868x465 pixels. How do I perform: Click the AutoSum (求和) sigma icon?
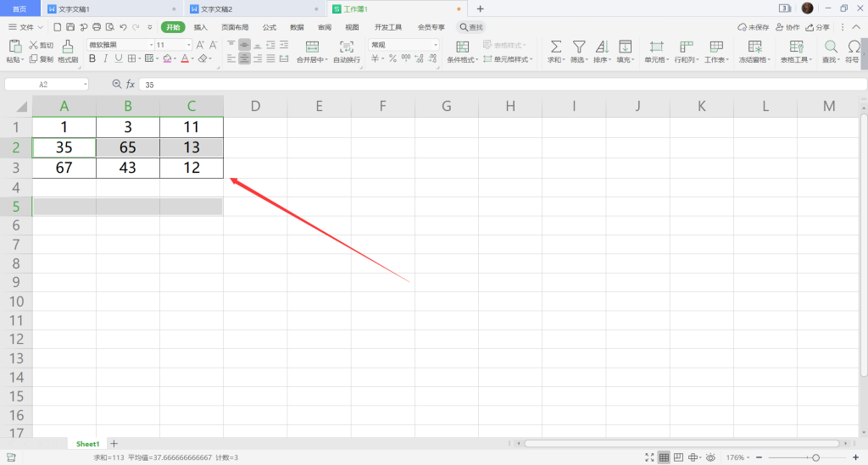(x=556, y=47)
